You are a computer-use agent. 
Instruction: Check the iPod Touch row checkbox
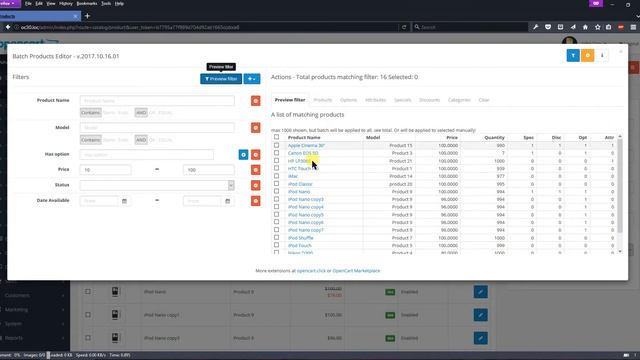(276, 245)
